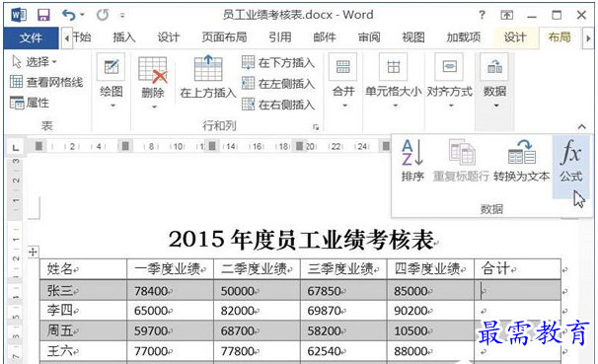Click the document title 2015年度员工业绩考核表
This screenshot has height=364, width=598.
302,240
